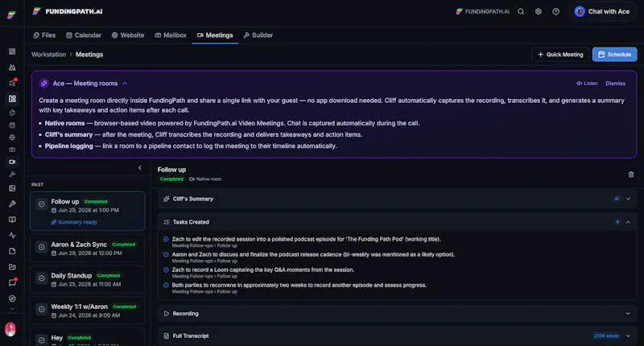Image resolution: width=644 pixels, height=346 pixels.
Task: Open Chat with Ace
Action: [602, 11]
